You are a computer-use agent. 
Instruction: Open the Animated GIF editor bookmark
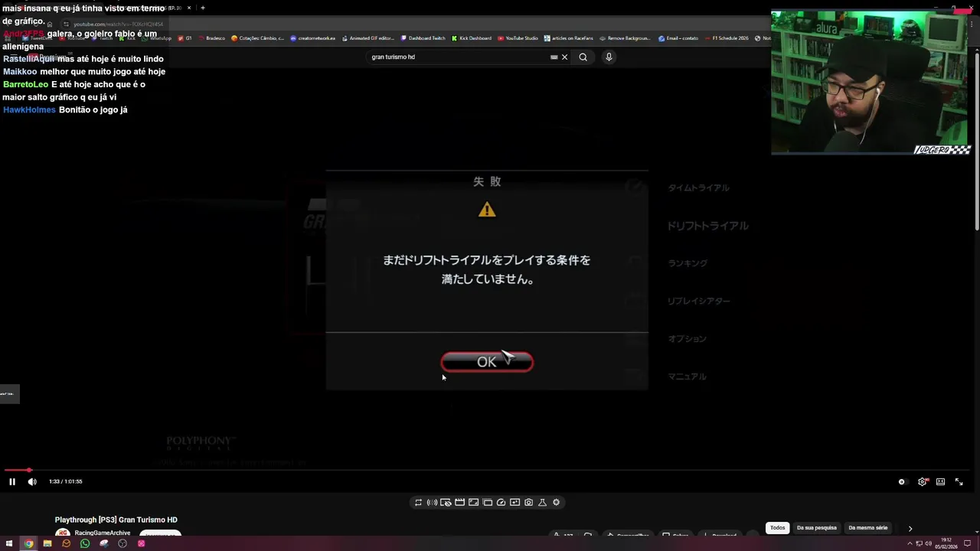coord(367,38)
